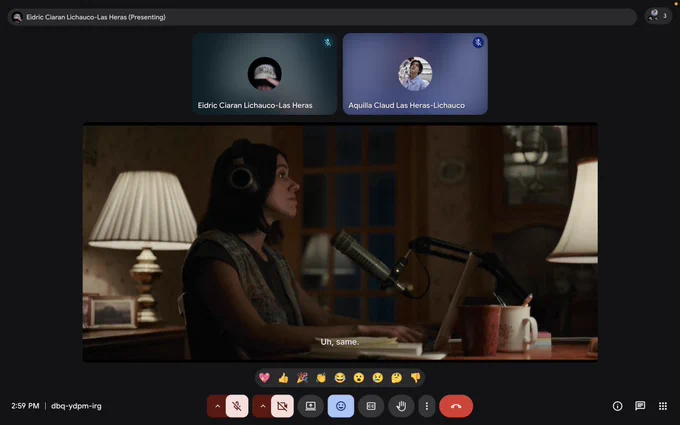
Task: Turn on the camera
Action: pos(282,406)
